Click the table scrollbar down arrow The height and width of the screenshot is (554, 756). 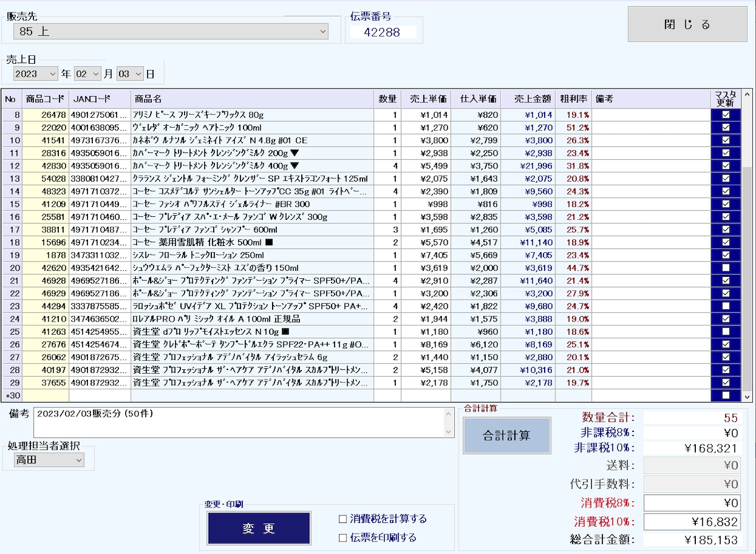(747, 396)
